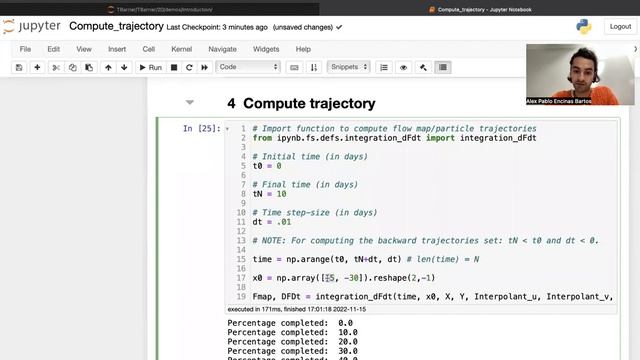Cut selected cells with scissors icon
The image size is (640, 360).
pos(56,67)
